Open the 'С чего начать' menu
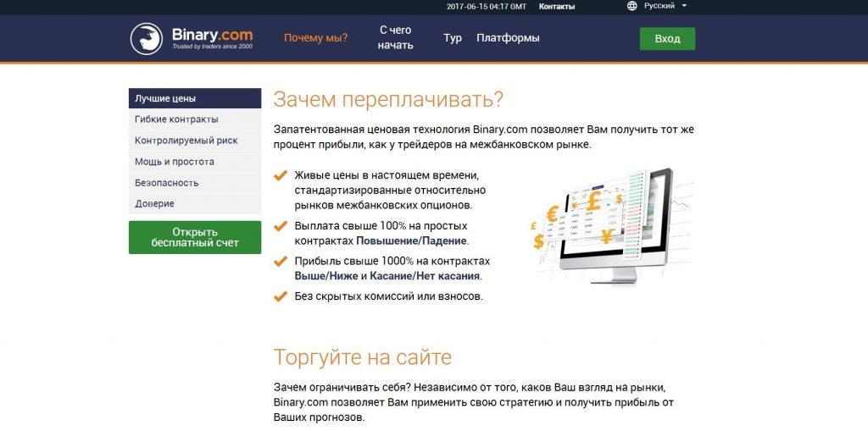The height and width of the screenshot is (431, 868). [x=396, y=38]
